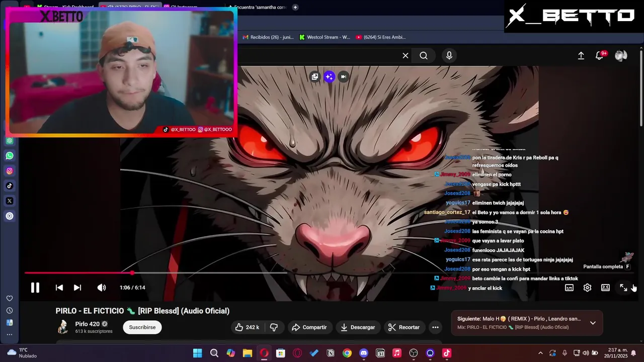The image size is (644, 362).
Task: Open Instagram in the Opera sidebar
Action: [10, 171]
